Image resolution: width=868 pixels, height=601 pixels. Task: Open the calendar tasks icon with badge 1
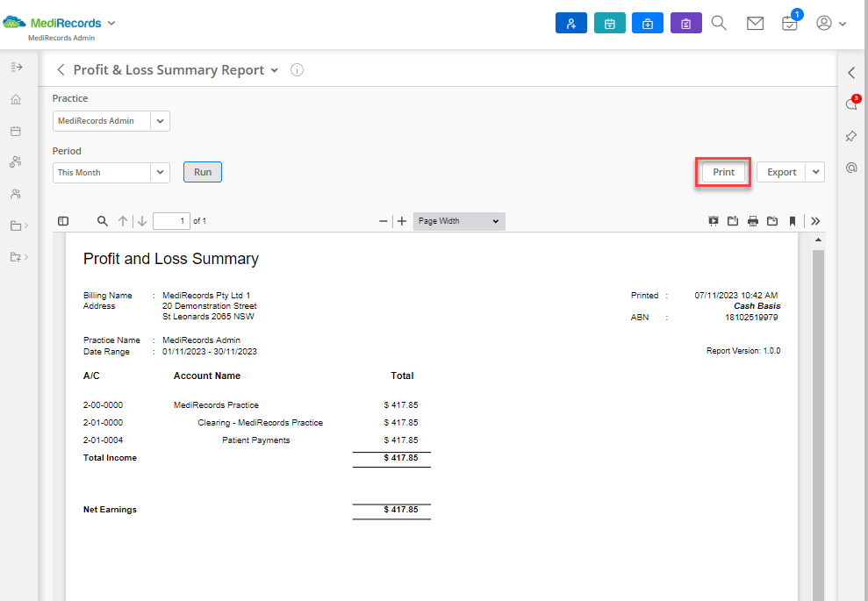pyautogui.click(x=791, y=22)
